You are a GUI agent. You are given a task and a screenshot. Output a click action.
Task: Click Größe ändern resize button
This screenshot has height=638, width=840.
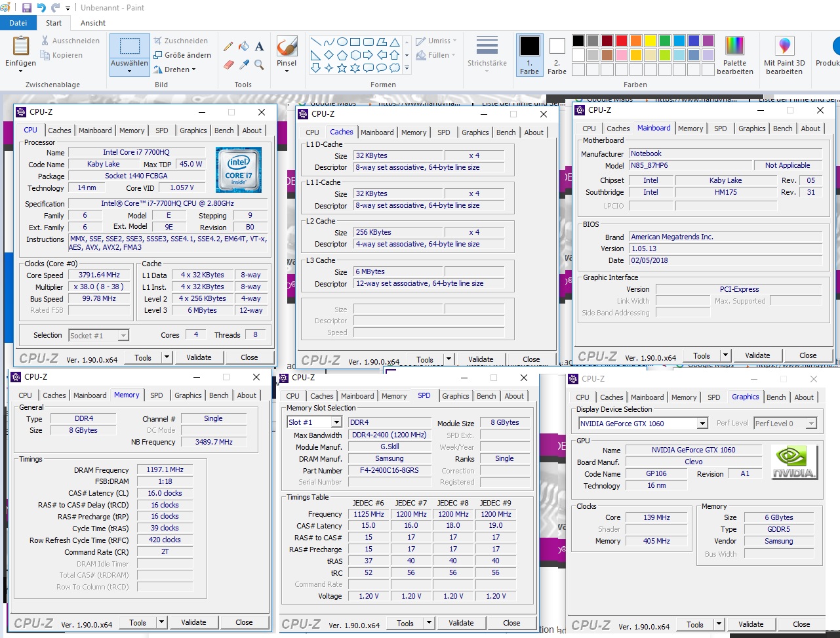click(x=182, y=55)
